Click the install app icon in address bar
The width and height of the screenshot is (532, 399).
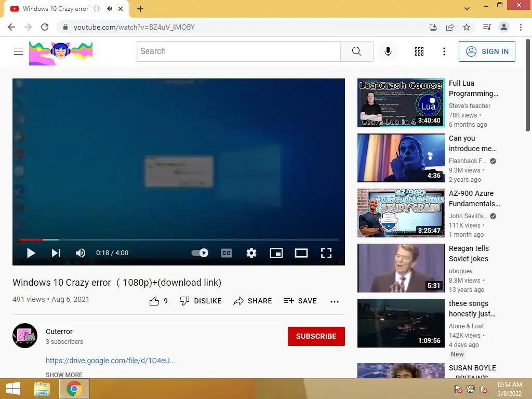433,27
